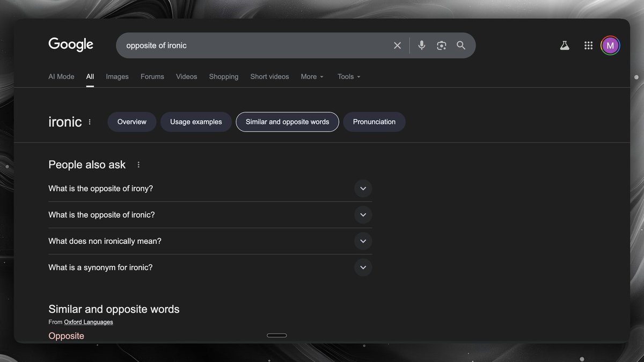
Task: Clear the search box text
Action: pyautogui.click(x=397, y=46)
